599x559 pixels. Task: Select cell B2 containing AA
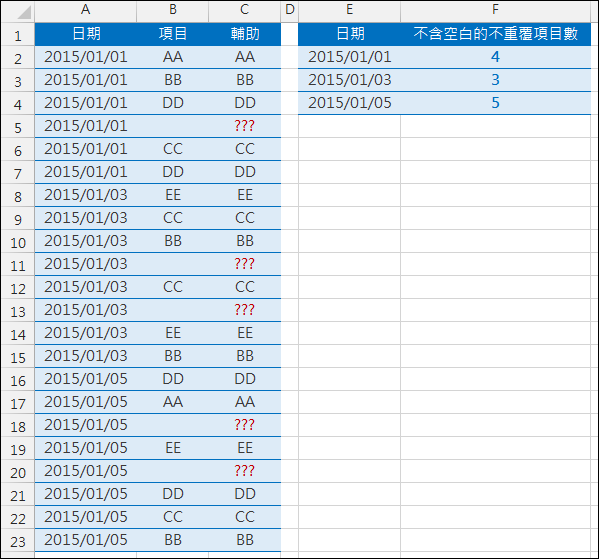tap(173, 57)
